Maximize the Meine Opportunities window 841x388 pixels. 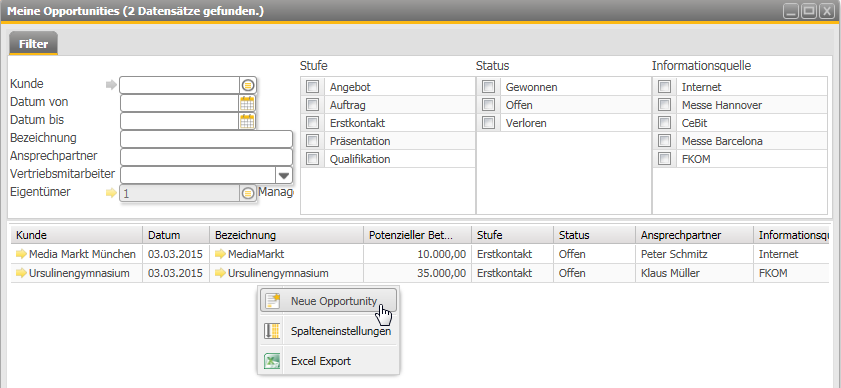point(809,11)
